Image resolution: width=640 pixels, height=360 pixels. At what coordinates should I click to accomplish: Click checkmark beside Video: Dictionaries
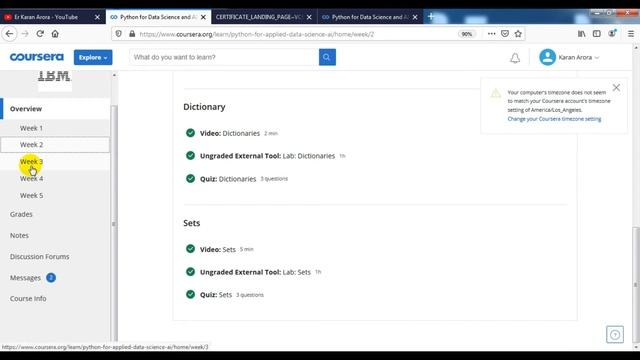(x=190, y=133)
